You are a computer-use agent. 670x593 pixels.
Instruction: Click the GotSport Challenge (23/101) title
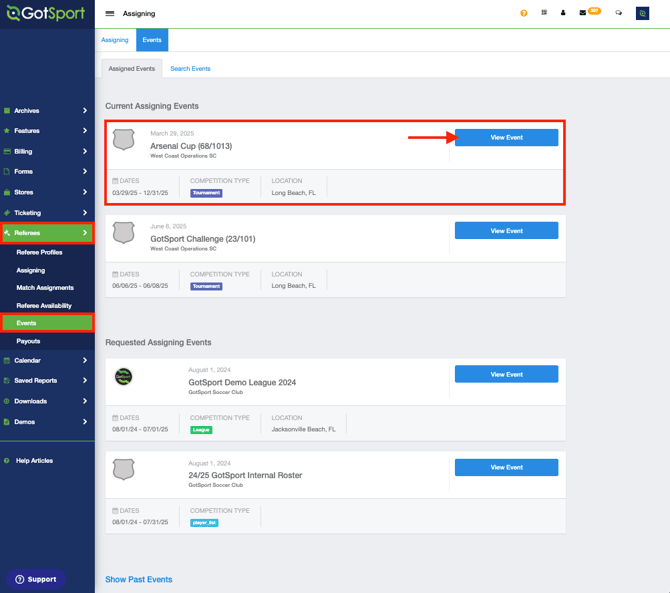click(203, 239)
